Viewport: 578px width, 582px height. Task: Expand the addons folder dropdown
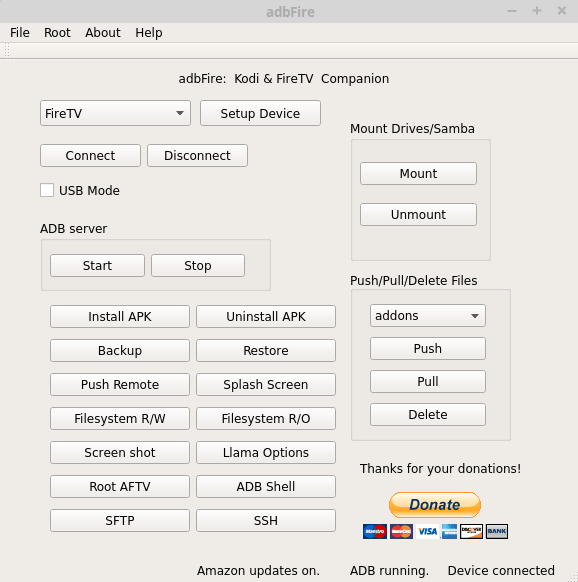tap(428, 315)
